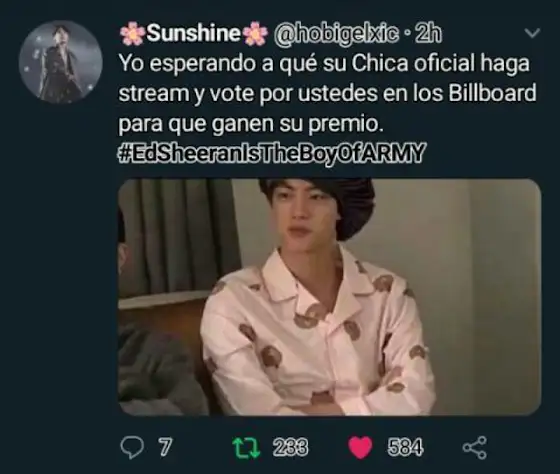View the attached photo of pajama guy

[329, 297]
